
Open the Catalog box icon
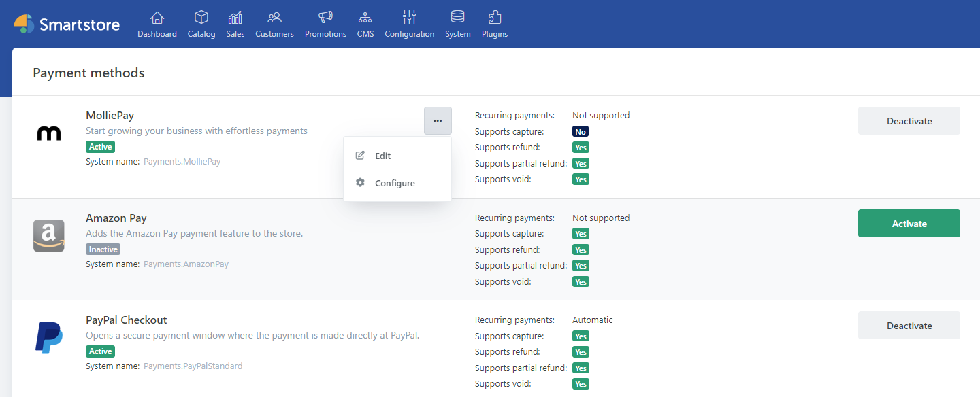point(201,18)
